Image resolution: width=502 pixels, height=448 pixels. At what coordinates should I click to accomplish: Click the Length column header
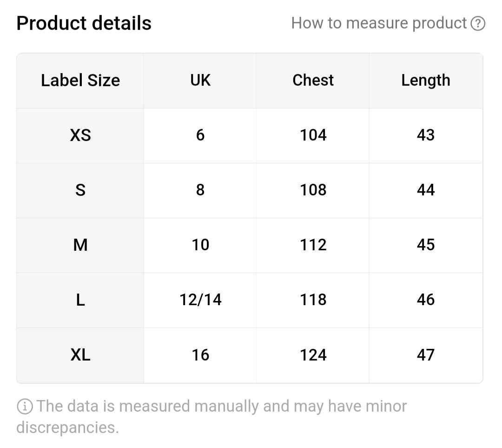[x=426, y=80]
